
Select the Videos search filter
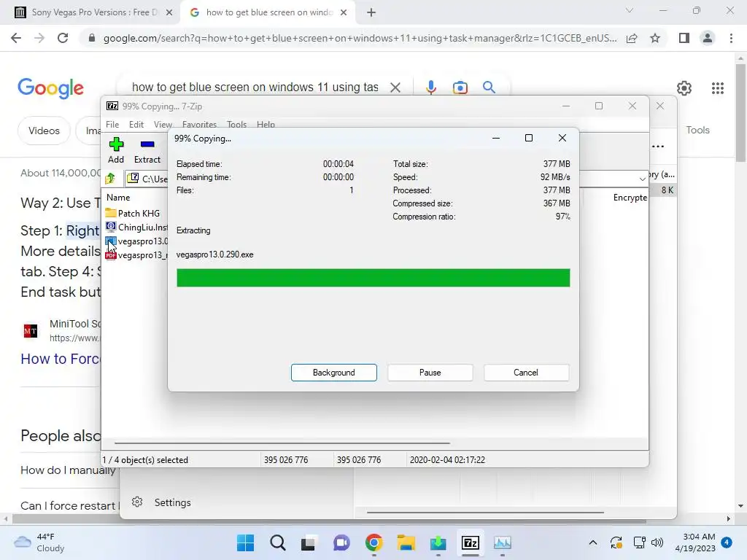click(44, 131)
